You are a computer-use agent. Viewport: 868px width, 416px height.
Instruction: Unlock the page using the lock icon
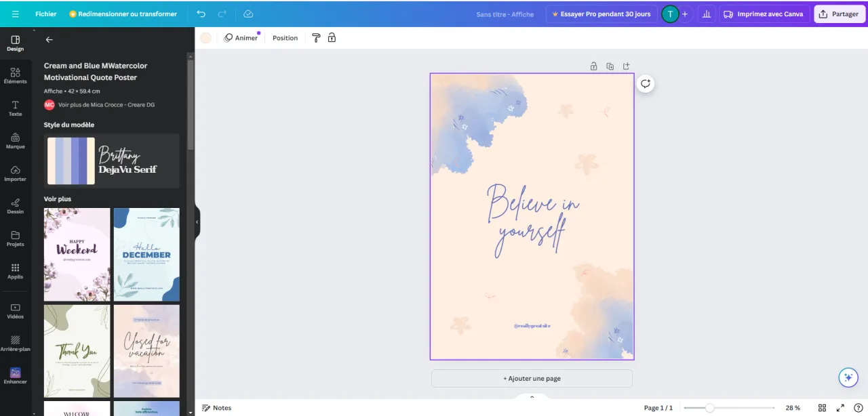click(x=593, y=66)
